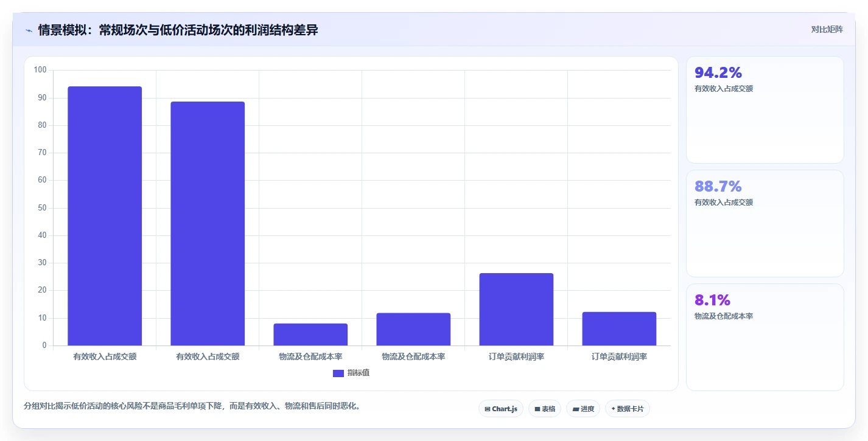The image size is (868, 441).
Task: Open the 94.2% 有效收入占成交额 card
Action: point(765,109)
